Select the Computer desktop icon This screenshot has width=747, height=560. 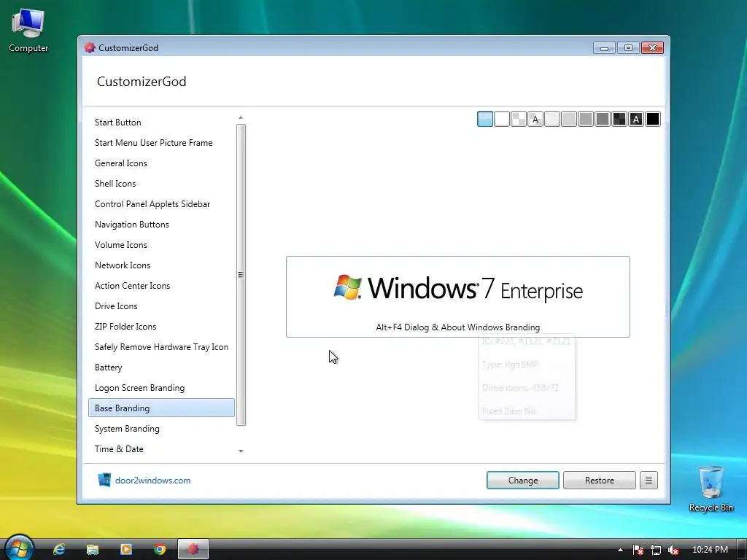coord(28,31)
